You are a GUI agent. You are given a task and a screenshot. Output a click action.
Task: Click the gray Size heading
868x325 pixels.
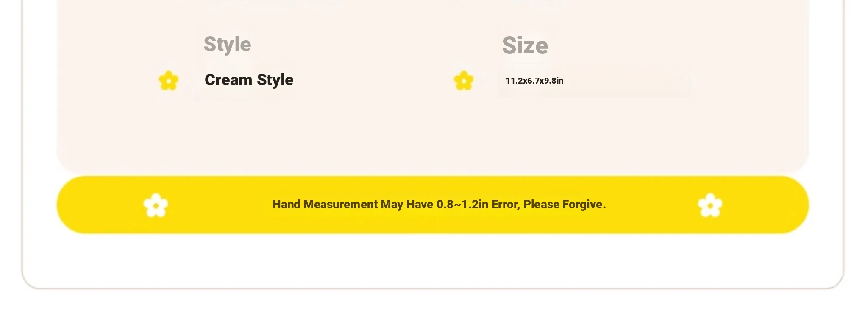(x=525, y=45)
